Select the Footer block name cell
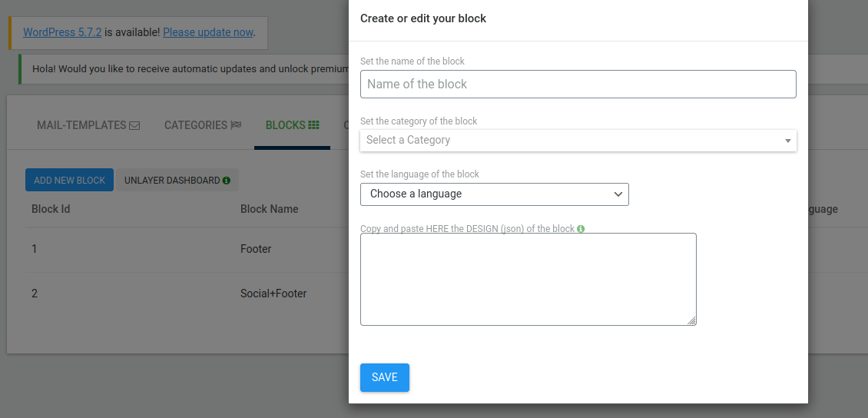Screen dimensions: 868x418 point(256,249)
